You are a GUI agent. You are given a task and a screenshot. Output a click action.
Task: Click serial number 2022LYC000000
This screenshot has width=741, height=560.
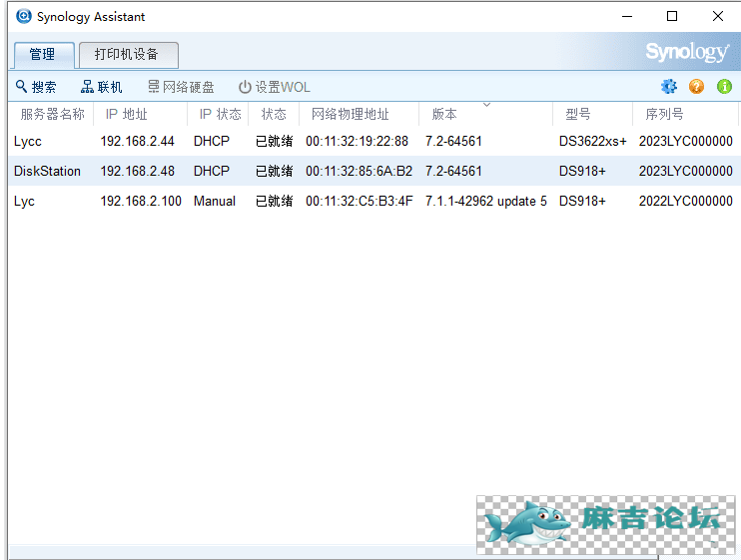point(686,202)
